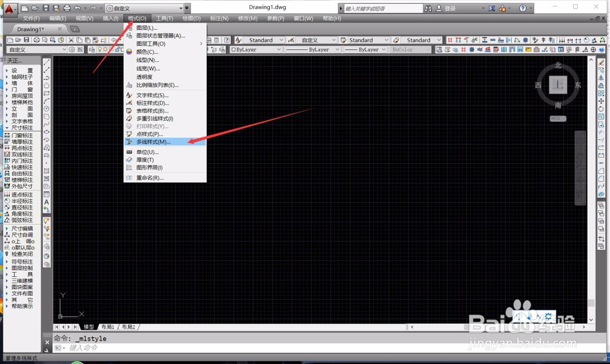The height and width of the screenshot is (364, 610).
Task: Click the keyword search input field
Action: click(384, 8)
